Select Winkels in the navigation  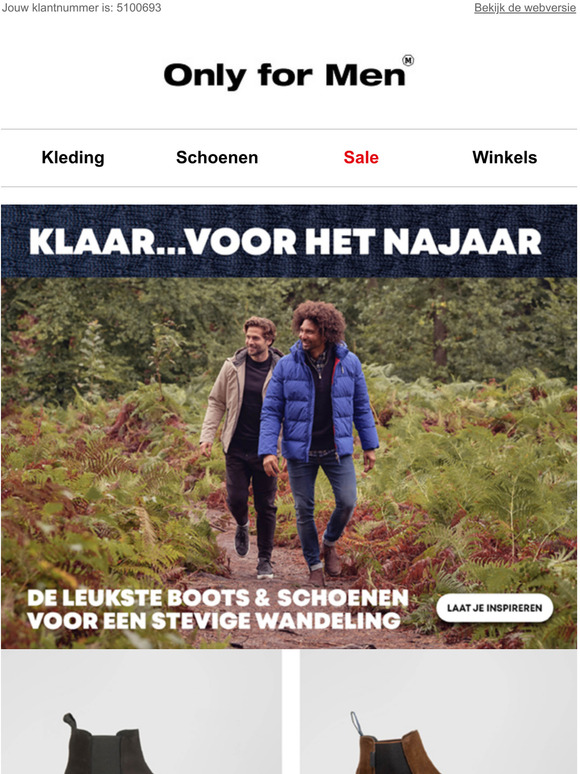pos(505,157)
